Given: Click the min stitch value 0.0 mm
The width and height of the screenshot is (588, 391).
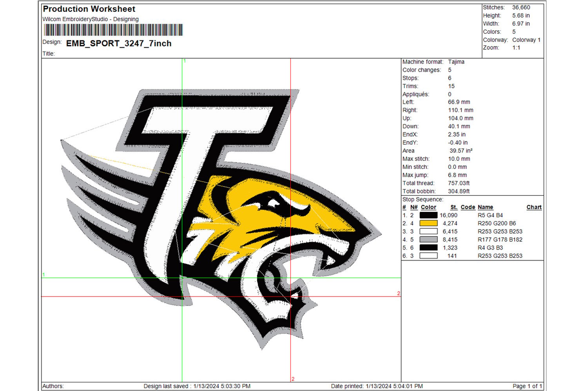Looking at the screenshot, I should click(x=457, y=167).
